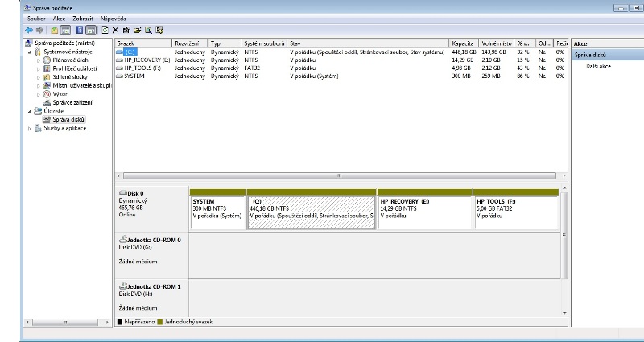The image size is (644, 342).
Task: Click the Open folder toolbar icon
Action: [138, 30]
